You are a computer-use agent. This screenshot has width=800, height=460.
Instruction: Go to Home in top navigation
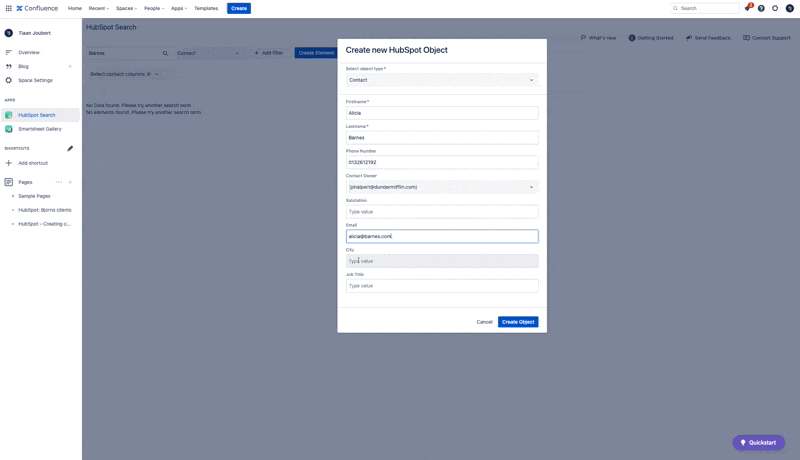[x=75, y=8]
